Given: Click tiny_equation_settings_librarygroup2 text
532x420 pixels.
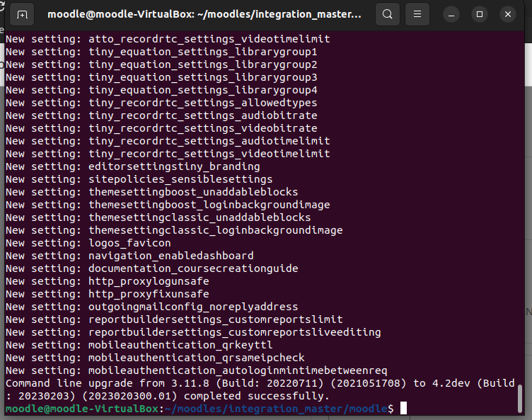Looking at the screenshot, I should (x=202, y=64).
